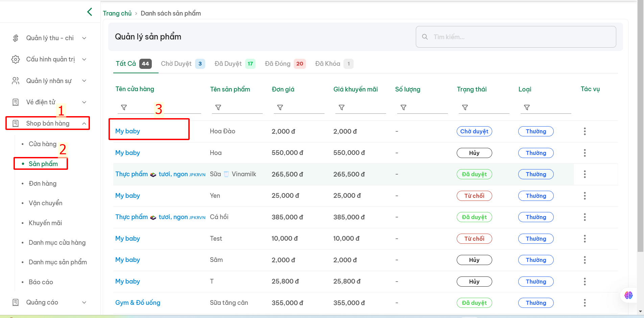The image size is (644, 318).
Task: Click Từ chối status in Yen row
Action: (474, 196)
